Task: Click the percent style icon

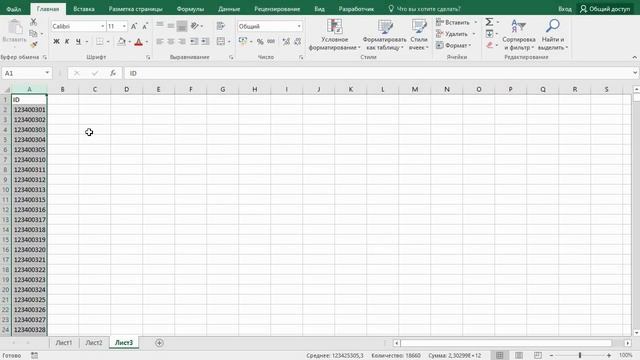Action: tap(260, 41)
